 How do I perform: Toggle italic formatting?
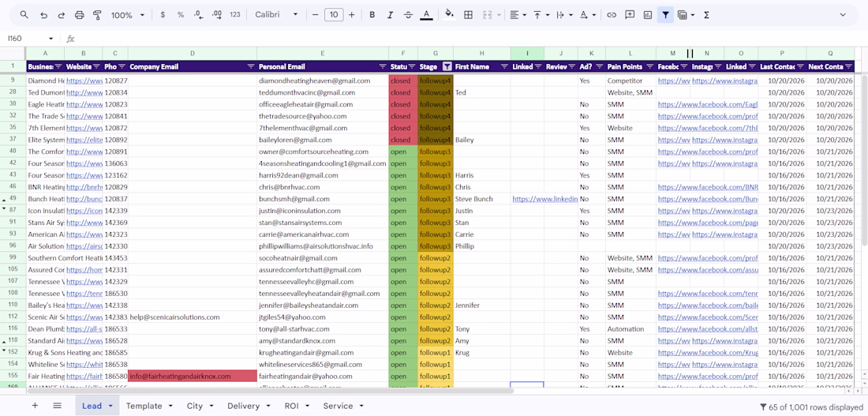391,15
